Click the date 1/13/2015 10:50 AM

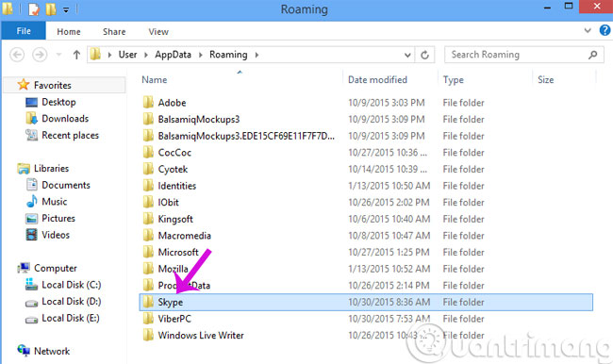click(x=389, y=186)
